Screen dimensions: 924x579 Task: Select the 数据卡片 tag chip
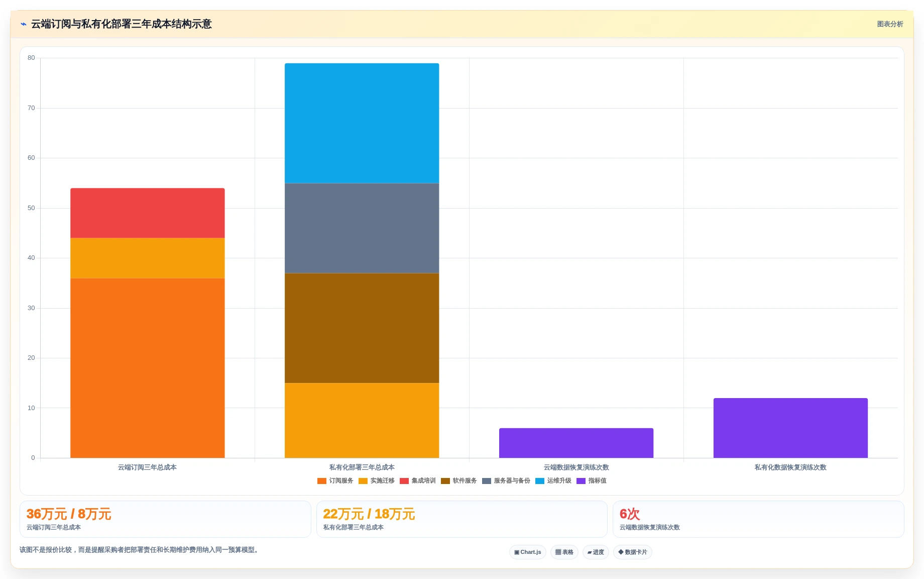pyautogui.click(x=633, y=552)
